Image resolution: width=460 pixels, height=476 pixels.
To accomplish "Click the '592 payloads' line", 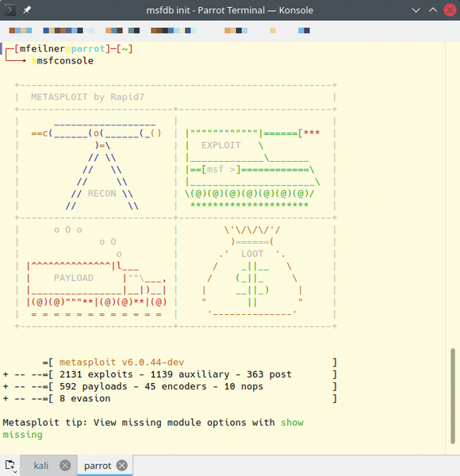I will coord(170,386).
